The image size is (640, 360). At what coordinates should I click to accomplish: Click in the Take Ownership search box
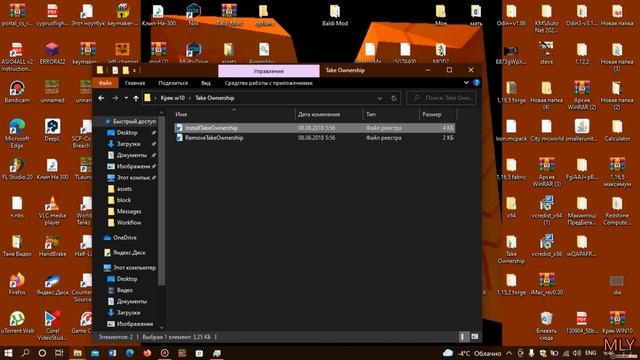coord(442,98)
